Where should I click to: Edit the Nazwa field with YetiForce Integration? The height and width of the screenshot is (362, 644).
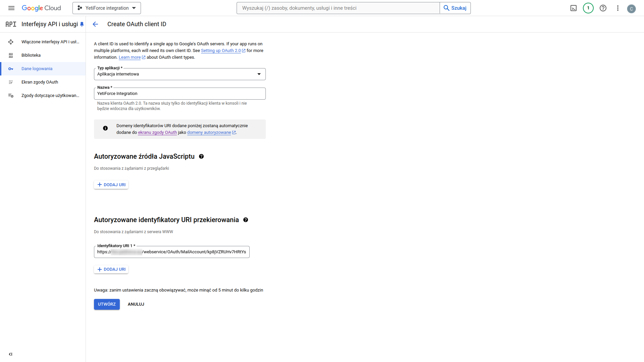pyautogui.click(x=180, y=94)
